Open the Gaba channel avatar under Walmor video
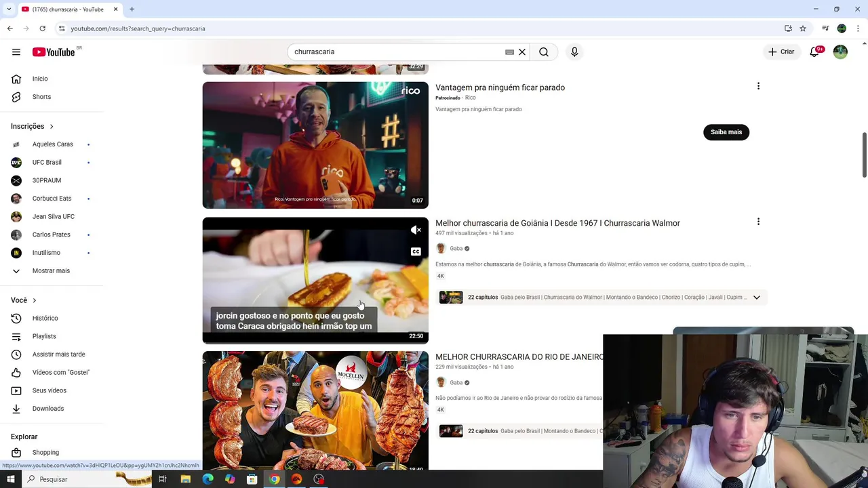Image resolution: width=868 pixels, height=488 pixels. coord(441,249)
